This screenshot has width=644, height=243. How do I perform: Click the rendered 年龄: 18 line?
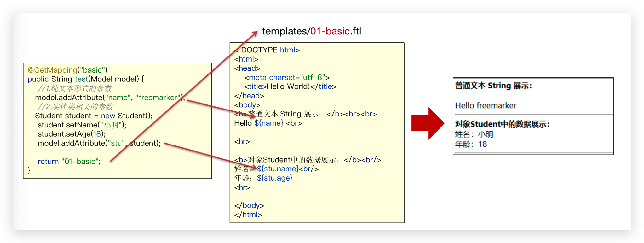point(471,144)
